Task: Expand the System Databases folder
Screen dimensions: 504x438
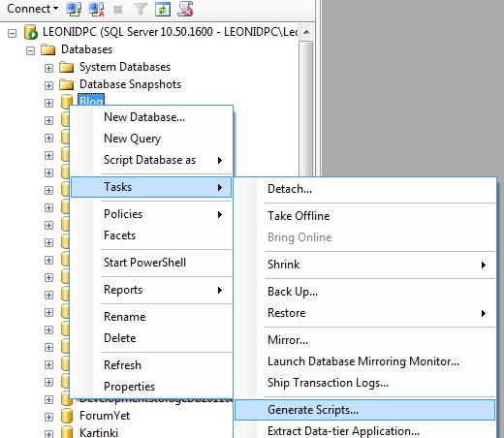Action: click(48, 68)
